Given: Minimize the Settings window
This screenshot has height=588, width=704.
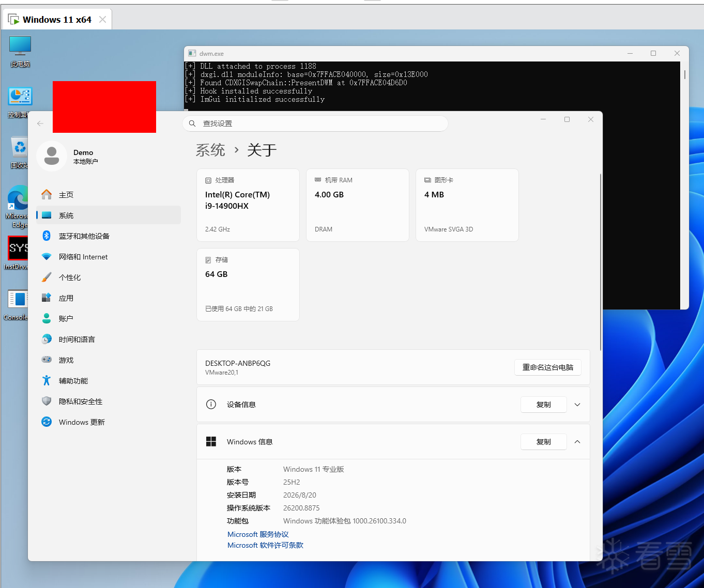Looking at the screenshot, I should pos(543,119).
